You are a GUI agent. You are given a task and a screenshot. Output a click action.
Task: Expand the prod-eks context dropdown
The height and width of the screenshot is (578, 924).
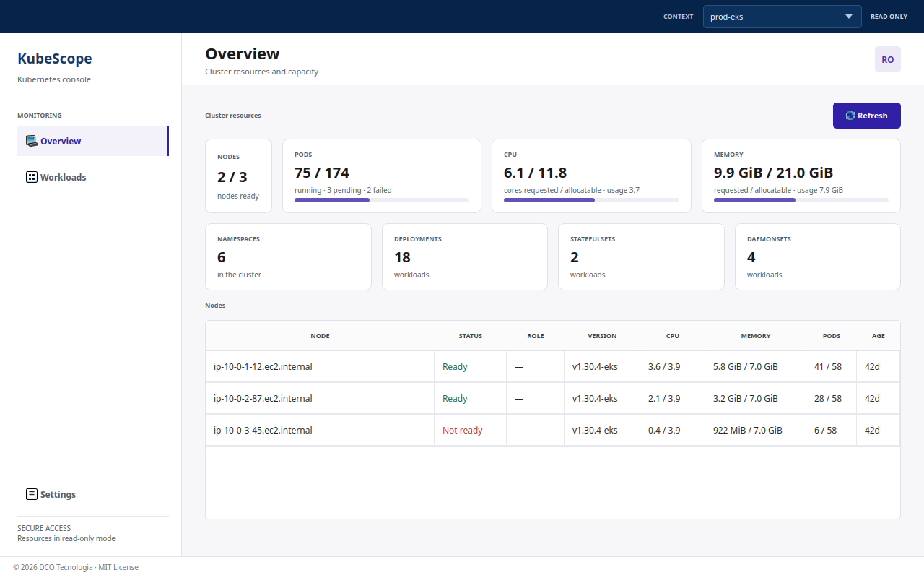pyautogui.click(x=783, y=17)
